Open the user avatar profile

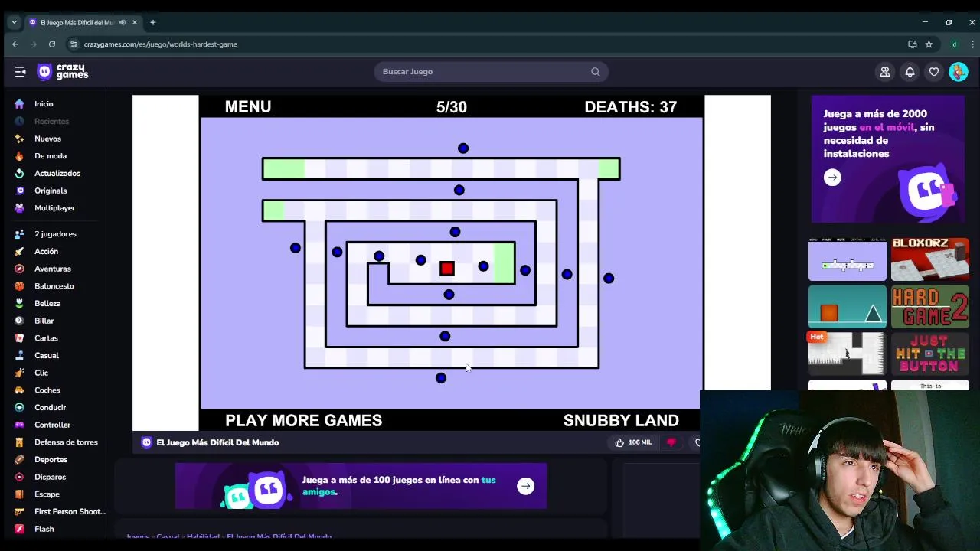(959, 72)
